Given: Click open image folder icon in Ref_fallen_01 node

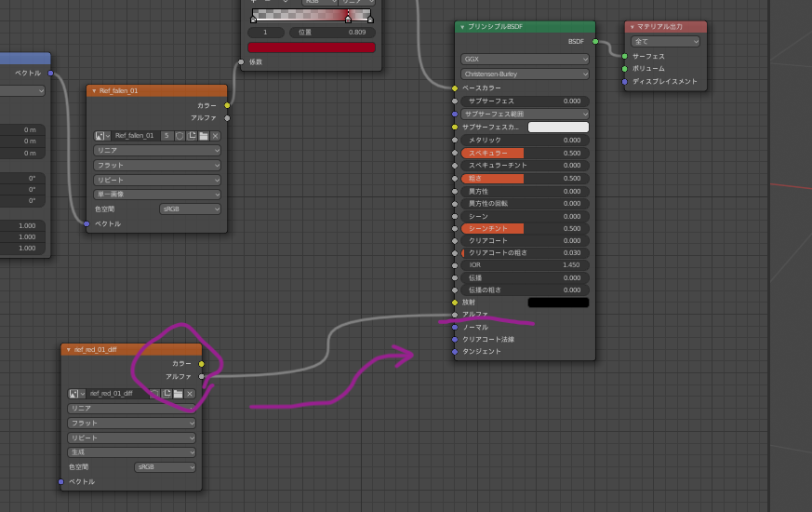Looking at the screenshot, I should tap(204, 136).
